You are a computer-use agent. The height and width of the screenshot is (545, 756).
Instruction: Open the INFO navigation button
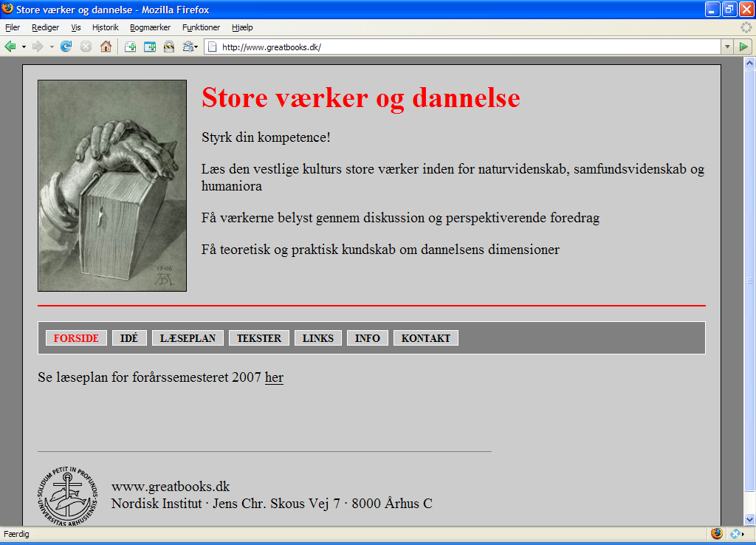368,338
